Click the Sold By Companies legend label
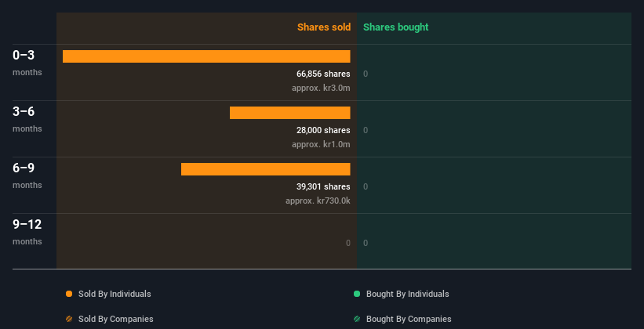Viewport: 644px width, 329px height. tap(116, 319)
